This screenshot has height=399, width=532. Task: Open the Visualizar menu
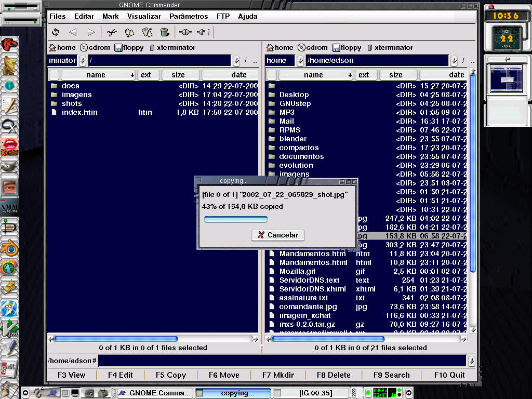point(144,16)
